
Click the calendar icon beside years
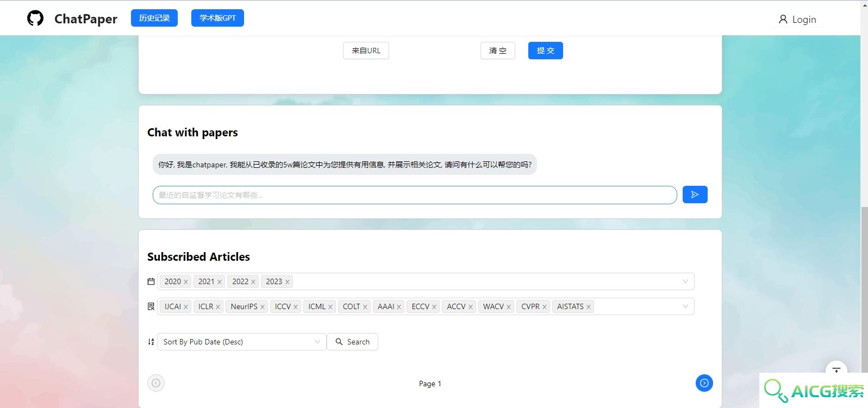click(x=151, y=281)
